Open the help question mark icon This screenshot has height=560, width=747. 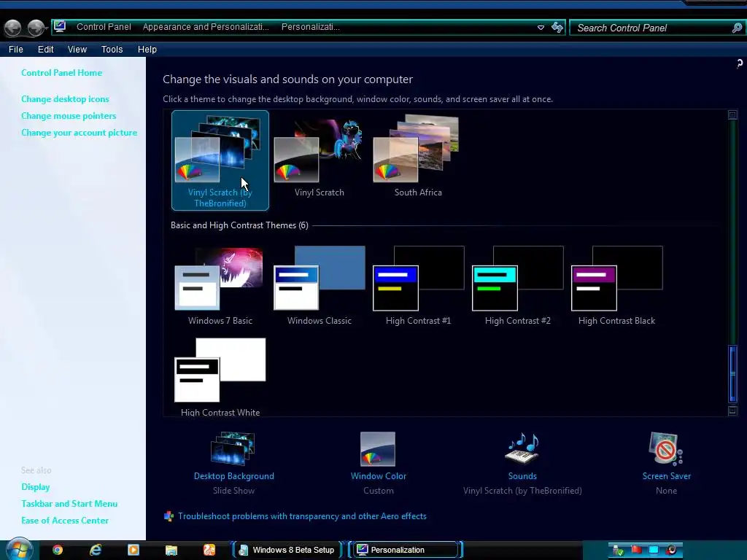(740, 63)
